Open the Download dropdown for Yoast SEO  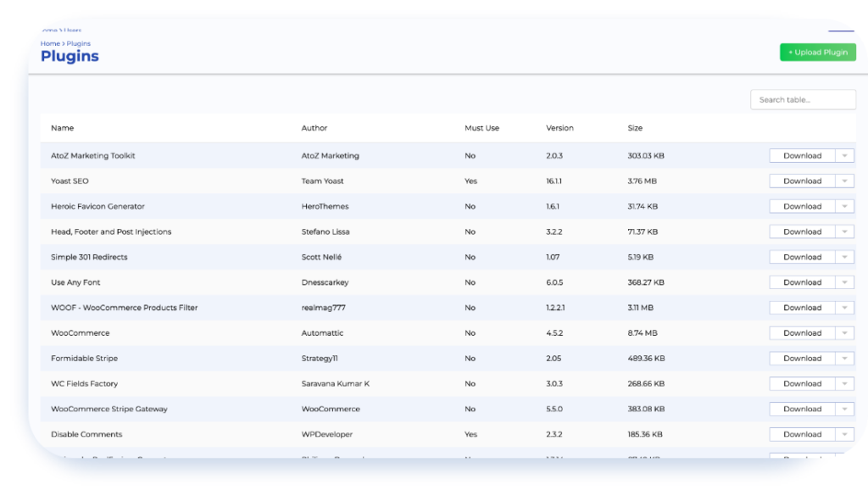click(844, 181)
